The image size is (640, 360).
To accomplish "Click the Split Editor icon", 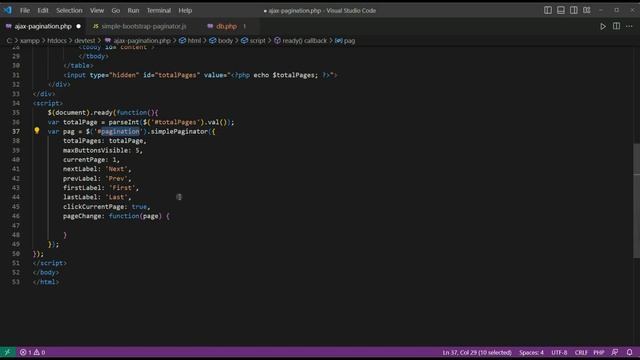I will coord(616,27).
